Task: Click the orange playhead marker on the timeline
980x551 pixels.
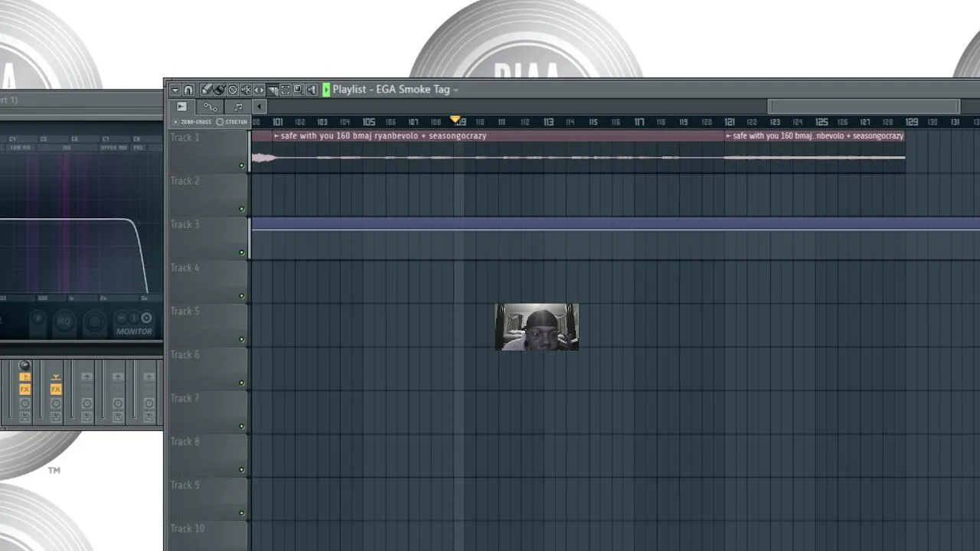Action: 456,120
